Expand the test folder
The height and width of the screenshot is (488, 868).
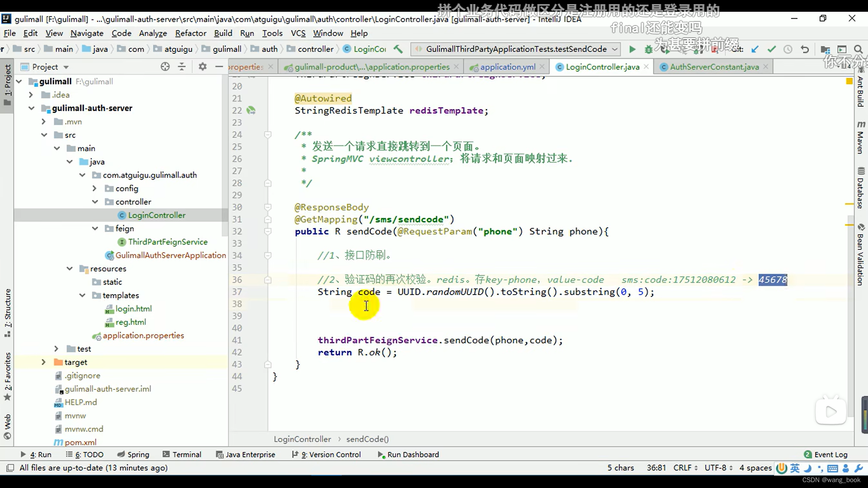click(56, 349)
